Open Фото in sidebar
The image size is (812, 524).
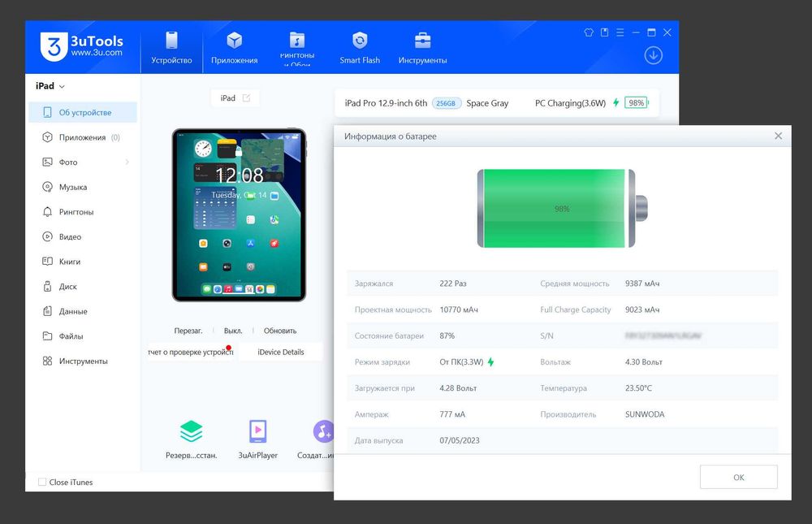pos(83,162)
